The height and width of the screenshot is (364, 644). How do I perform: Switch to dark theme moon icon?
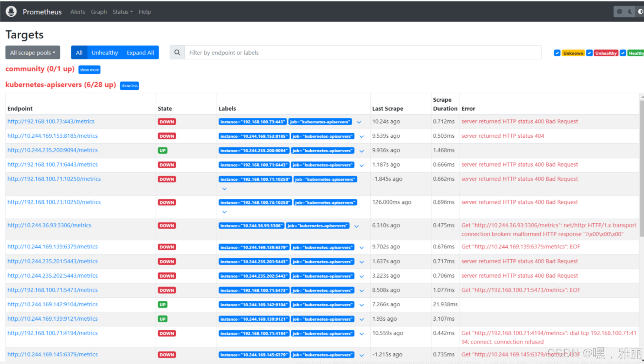[x=630, y=11]
